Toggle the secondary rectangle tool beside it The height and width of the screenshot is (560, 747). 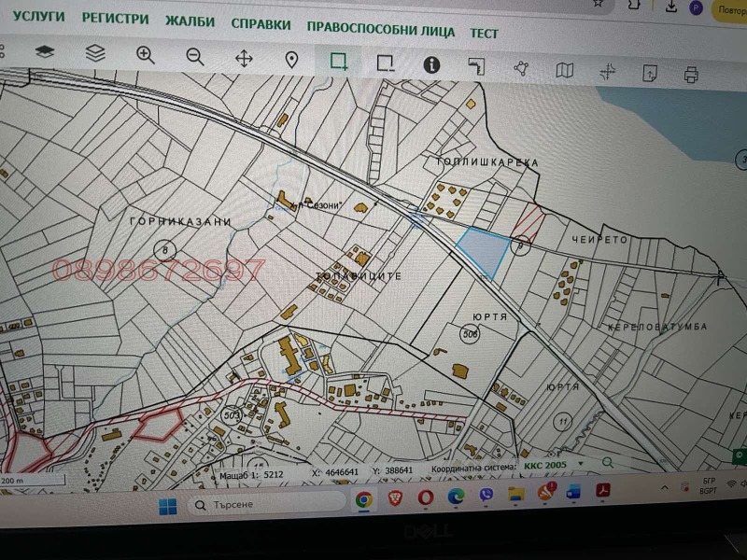(x=385, y=61)
